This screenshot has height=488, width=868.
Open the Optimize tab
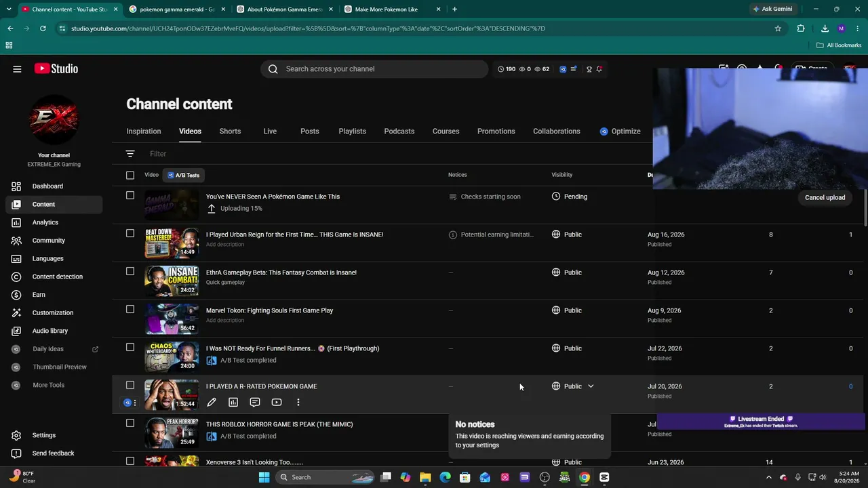(620, 131)
